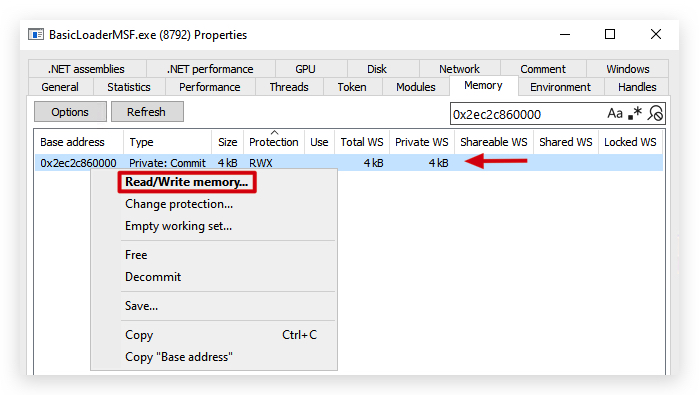The height and width of the screenshot is (395, 699).
Task: Open the Environment tab
Action: tap(560, 87)
